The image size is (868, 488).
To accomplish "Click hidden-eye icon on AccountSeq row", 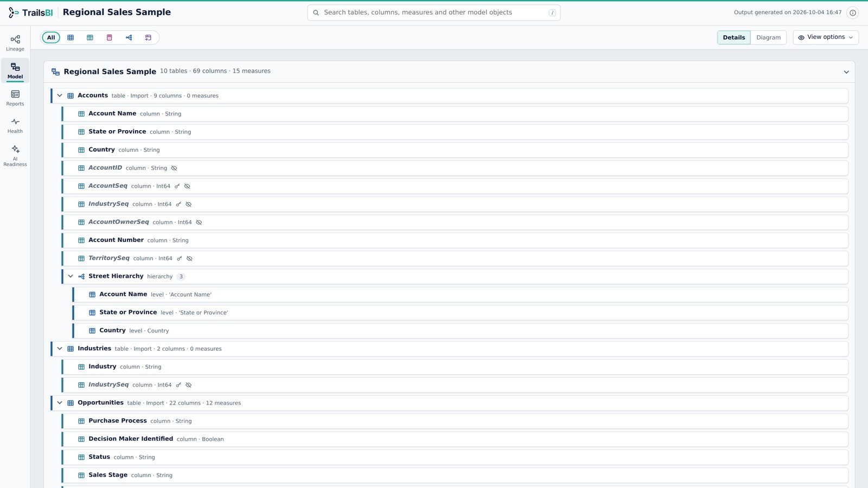I will tap(187, 186).
